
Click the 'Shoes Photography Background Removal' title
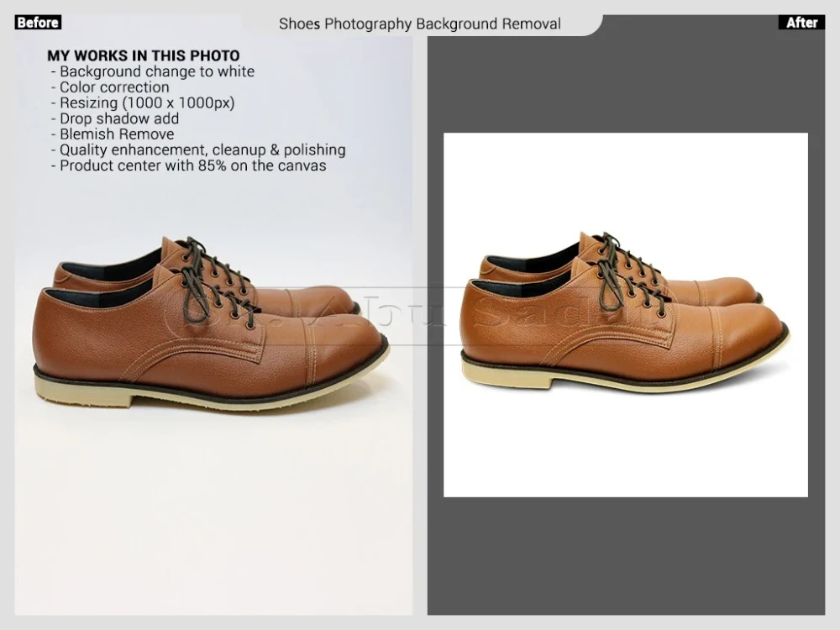[x=419, y=24]
